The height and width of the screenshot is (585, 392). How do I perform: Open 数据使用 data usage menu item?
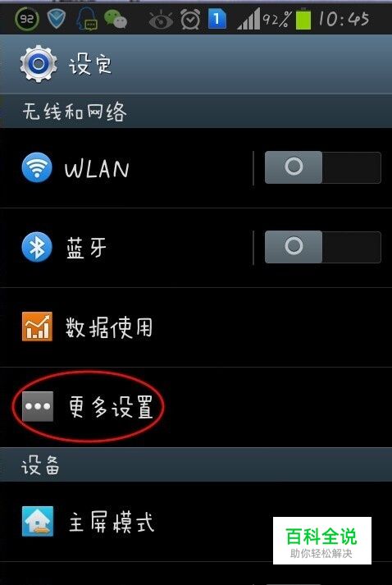(196, 327)
